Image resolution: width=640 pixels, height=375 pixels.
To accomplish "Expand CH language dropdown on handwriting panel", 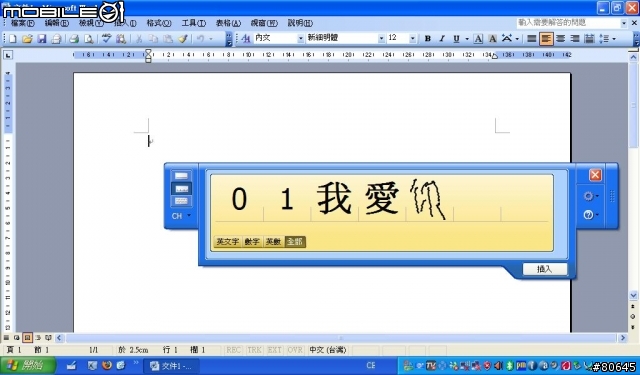I will click(189, 215).
